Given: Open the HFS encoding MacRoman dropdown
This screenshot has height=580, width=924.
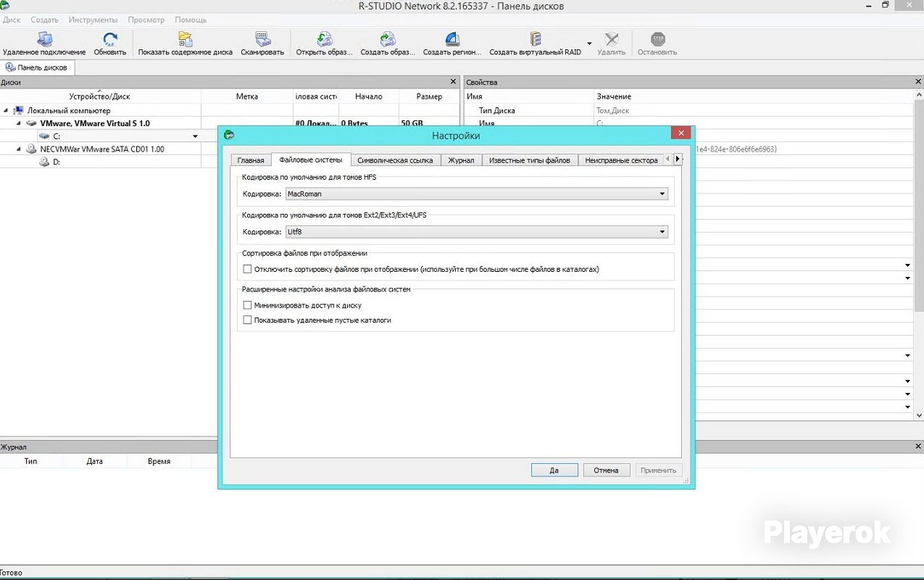Looking at the screenshot, I should [x=476, y=194].
